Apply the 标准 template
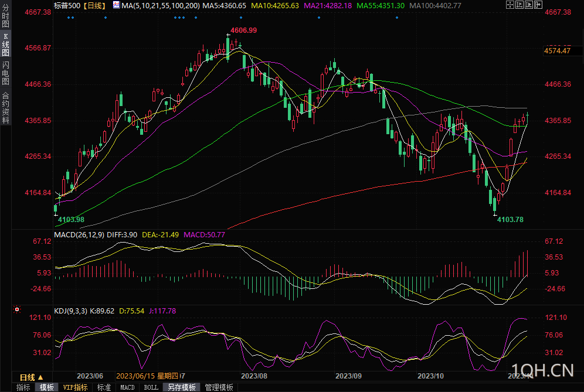Screen dimensions: 584x392 pos(104,387)
